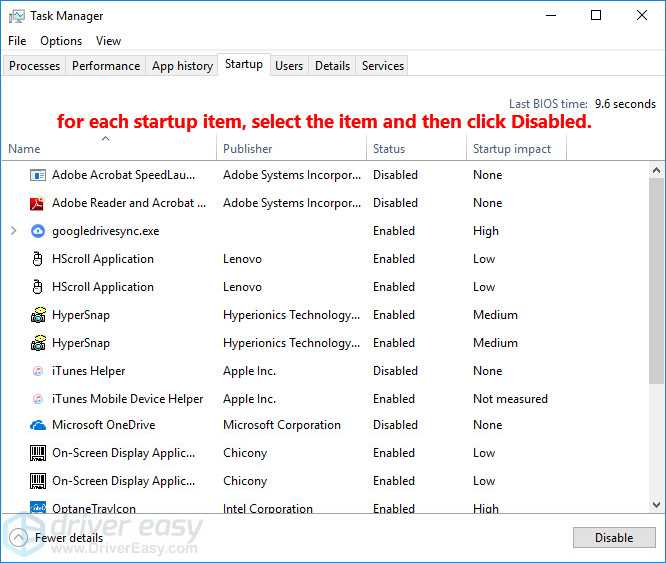The height and width of the screenshot is (563, 666).
Task: Click the iTunes Helper icon
Action: (x=38, y=371)
